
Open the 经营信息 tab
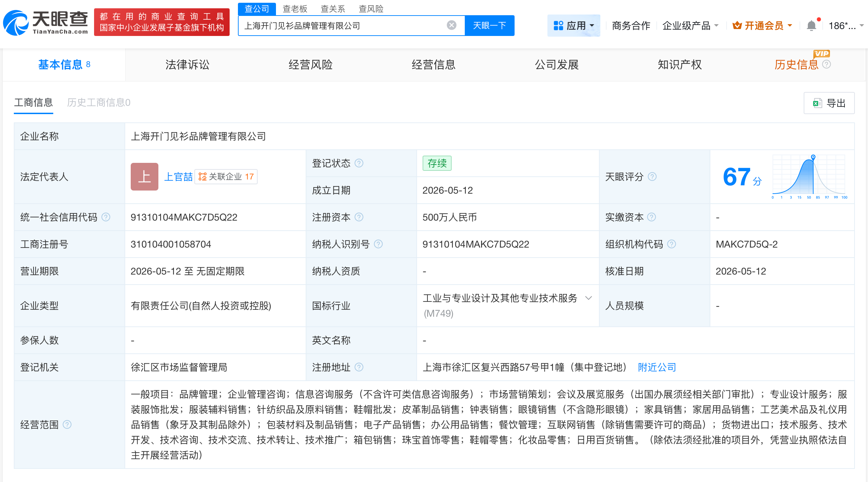coord(434,65)
